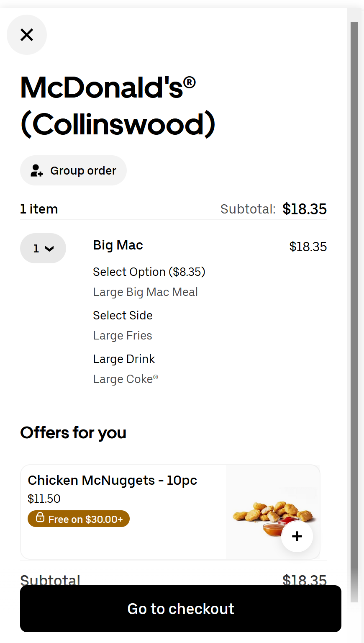Click the Large Coke drink selection

pos(125,379)
